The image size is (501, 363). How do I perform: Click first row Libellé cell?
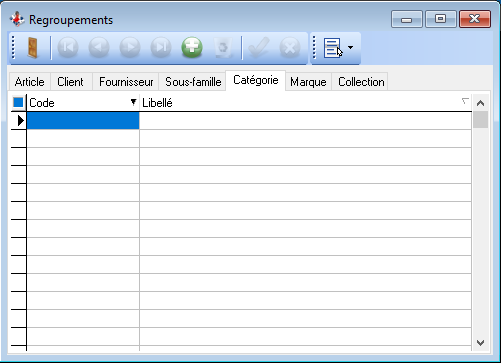[x=305, y=121]
